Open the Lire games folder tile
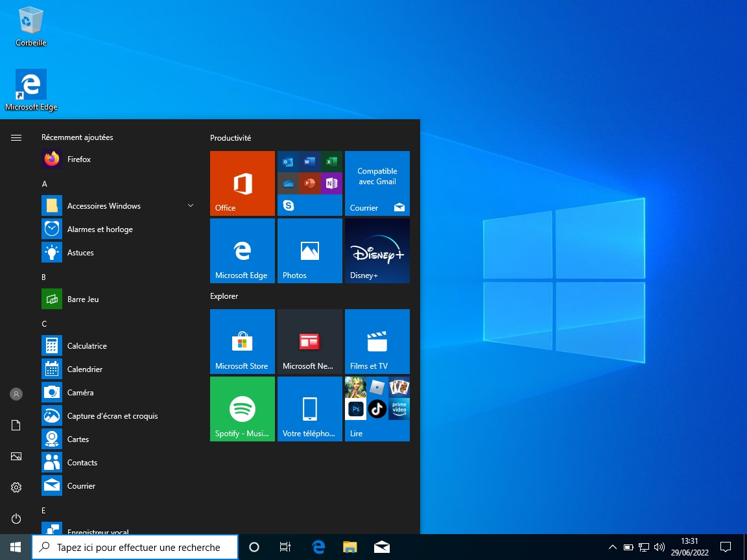 (x=377, y=409)
